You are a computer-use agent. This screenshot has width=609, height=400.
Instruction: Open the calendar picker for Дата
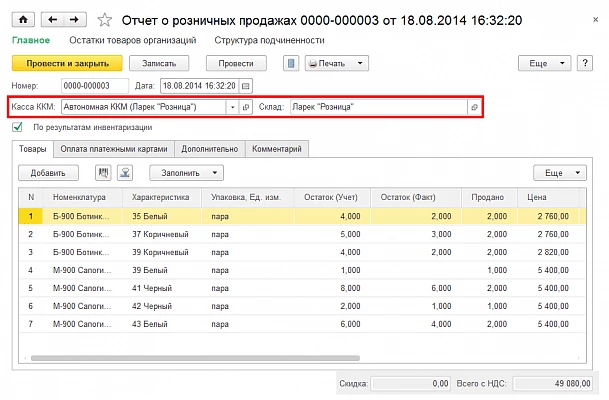pos(245,86)
